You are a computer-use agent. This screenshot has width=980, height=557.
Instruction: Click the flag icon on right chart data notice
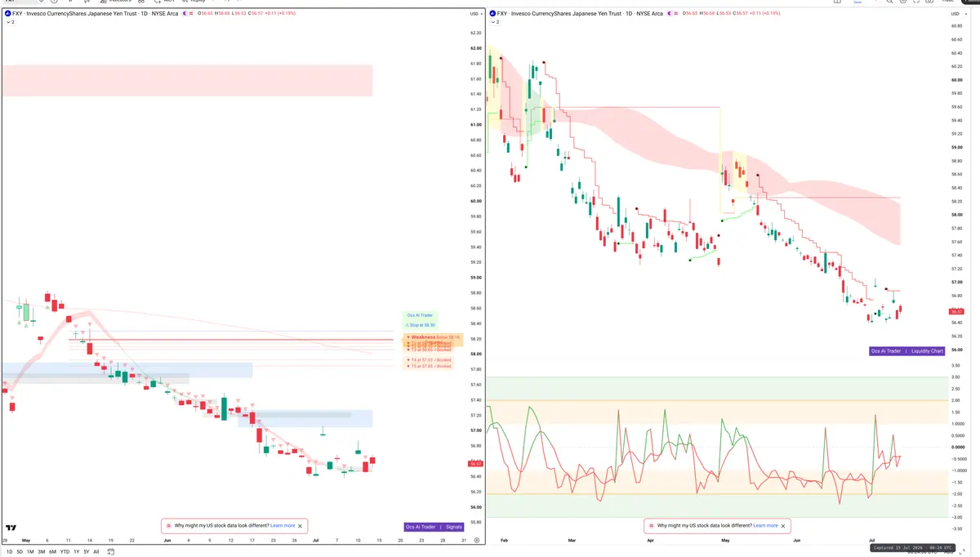652,526
